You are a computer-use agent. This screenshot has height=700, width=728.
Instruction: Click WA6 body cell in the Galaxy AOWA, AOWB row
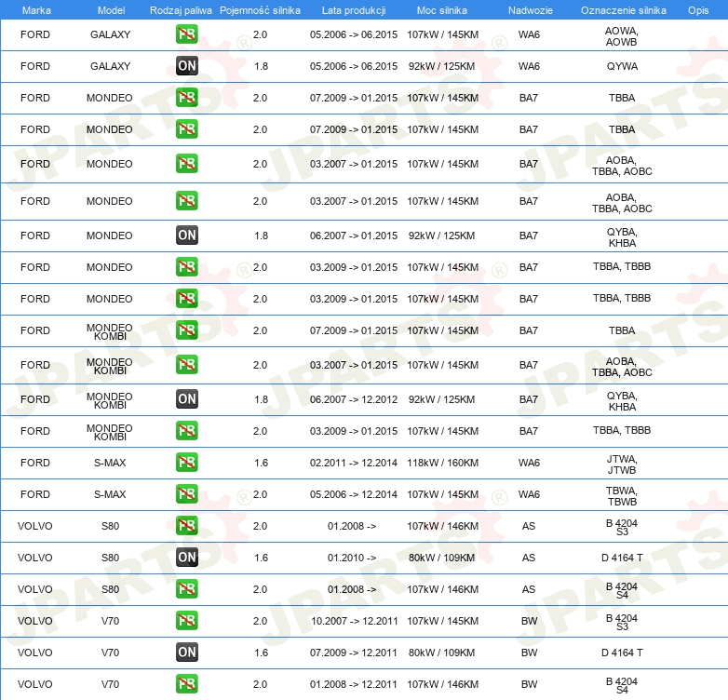pos(529,34)
